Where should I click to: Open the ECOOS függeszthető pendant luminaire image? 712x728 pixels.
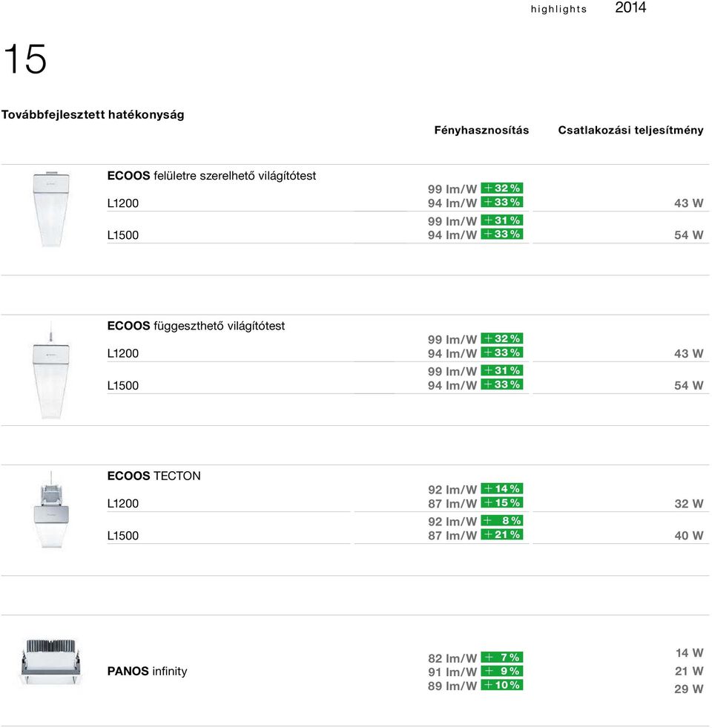[51, 370]
